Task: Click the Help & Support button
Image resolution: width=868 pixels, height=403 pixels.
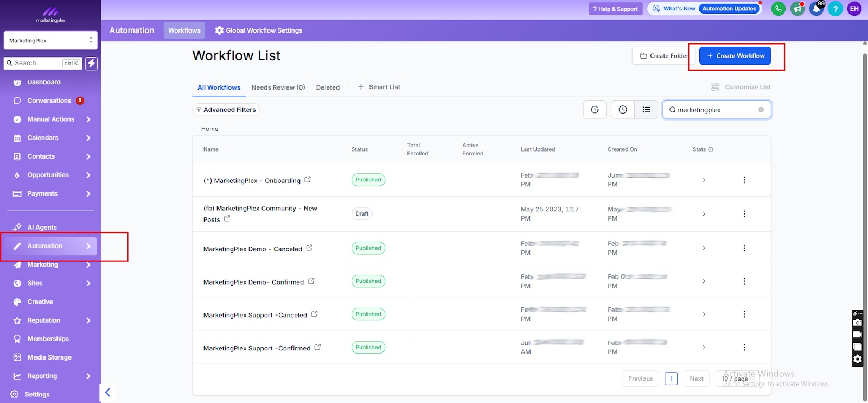Action: (x=615, y=9)
